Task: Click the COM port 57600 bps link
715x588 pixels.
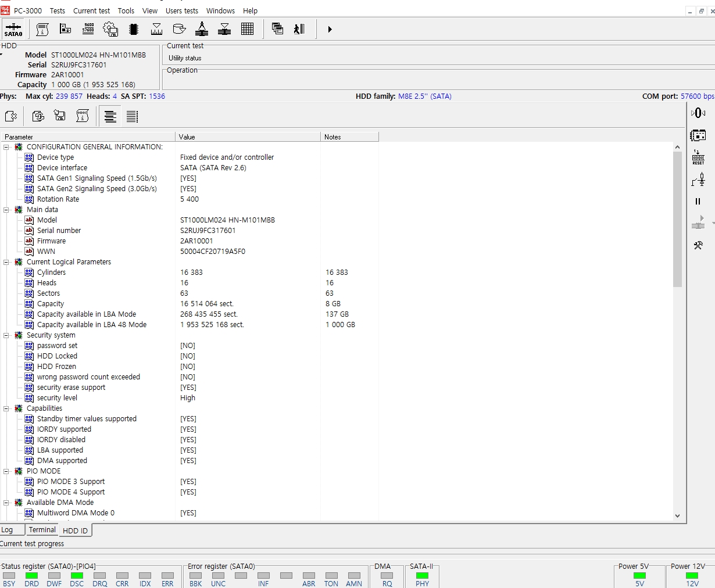Action: (x=697, y=96)
